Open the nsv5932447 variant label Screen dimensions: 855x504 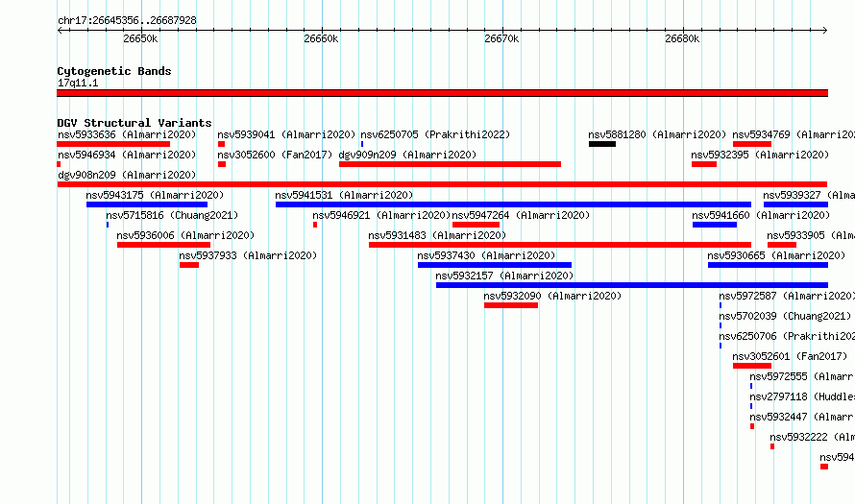click(x=802, y=417)
